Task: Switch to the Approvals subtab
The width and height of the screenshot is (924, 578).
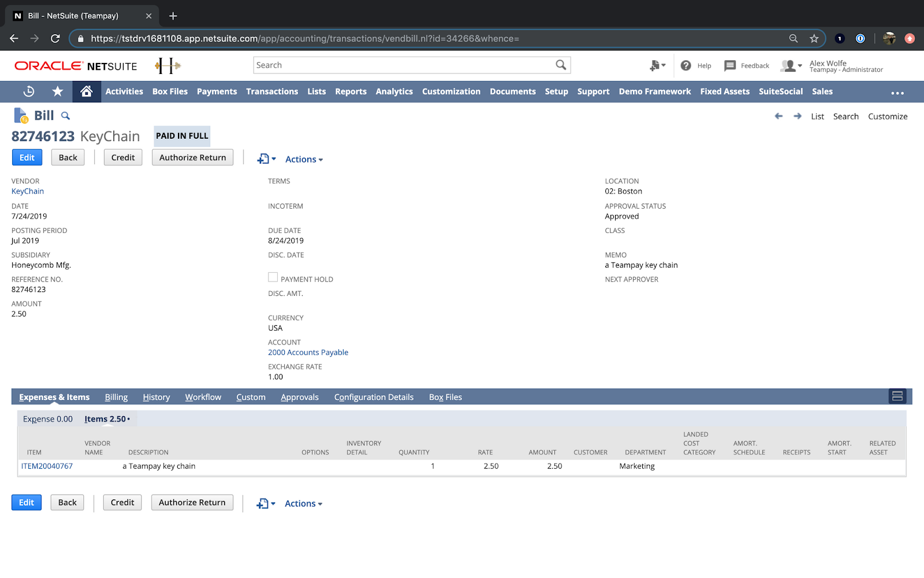Action: click(x=300, y=397)
